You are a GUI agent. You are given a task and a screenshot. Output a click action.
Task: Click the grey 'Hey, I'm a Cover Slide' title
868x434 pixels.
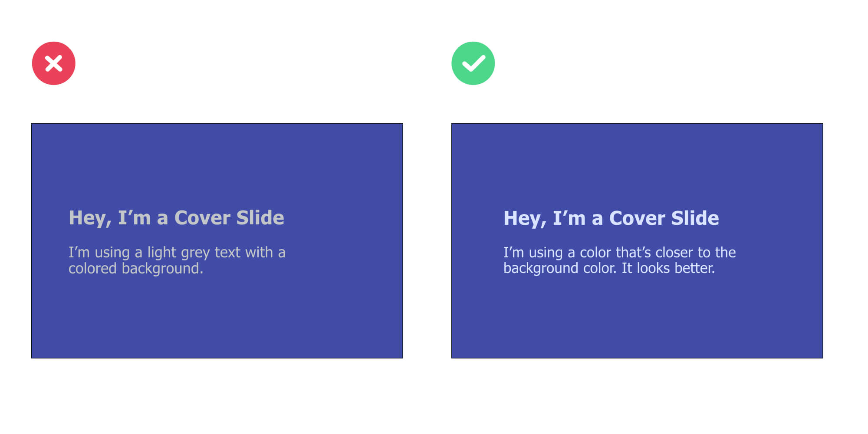(x=176, y=218)
